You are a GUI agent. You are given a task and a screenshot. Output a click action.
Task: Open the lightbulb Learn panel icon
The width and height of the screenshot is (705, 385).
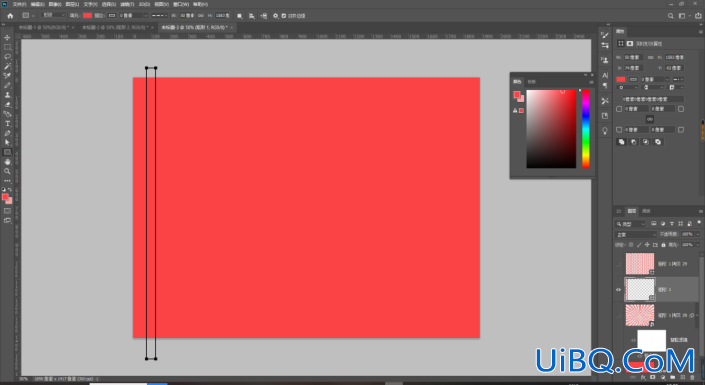[x=605, y=130]
